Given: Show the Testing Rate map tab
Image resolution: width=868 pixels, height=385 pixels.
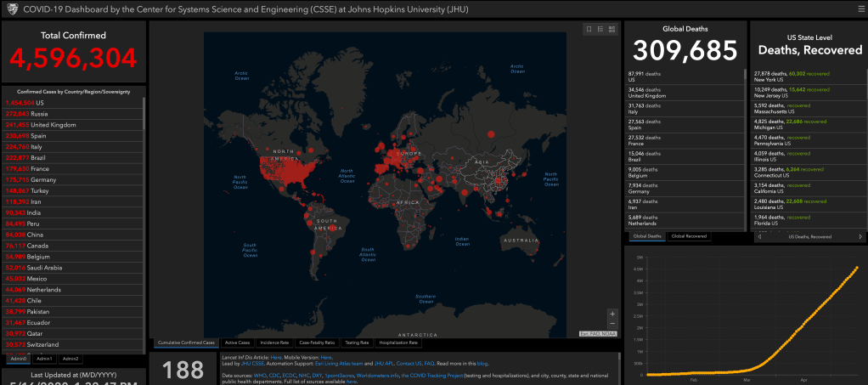Looking at the screenshot, I should click(356, 343).
